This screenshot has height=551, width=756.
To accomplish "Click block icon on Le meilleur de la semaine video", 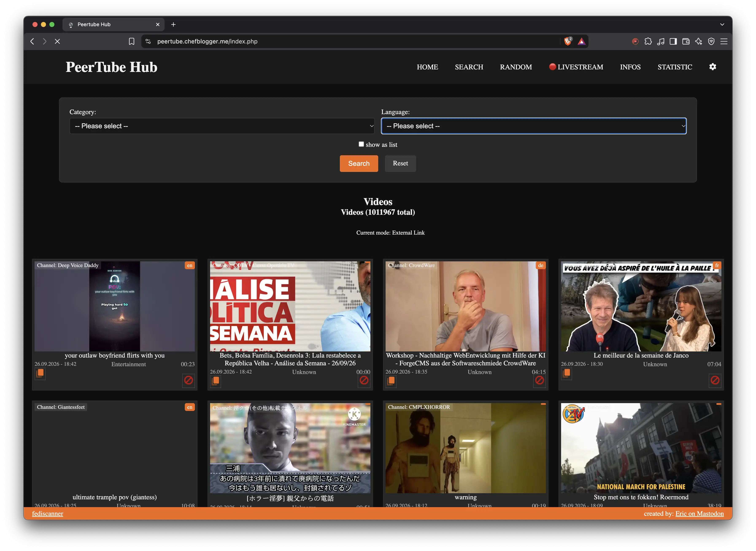I will point(715,380).
